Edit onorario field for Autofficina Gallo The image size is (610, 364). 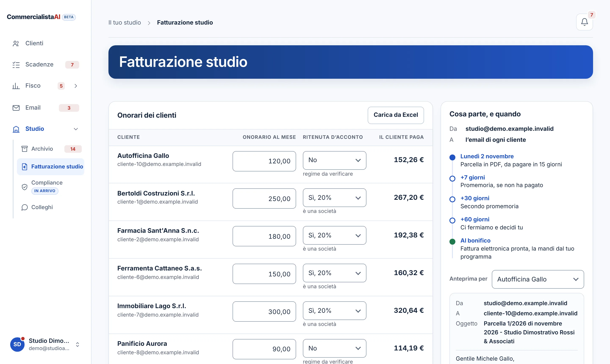[264, 161]
